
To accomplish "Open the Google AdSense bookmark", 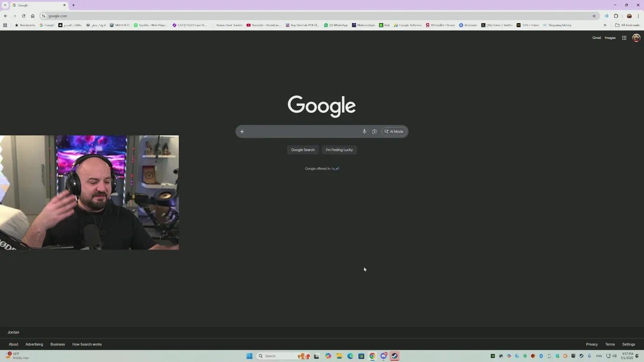I will point(408,25).
